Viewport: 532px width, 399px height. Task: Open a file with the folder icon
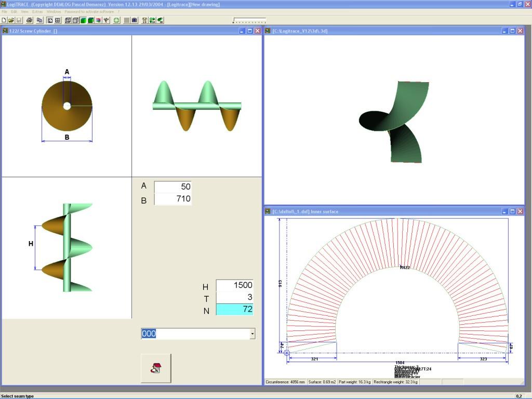point(11,20)
